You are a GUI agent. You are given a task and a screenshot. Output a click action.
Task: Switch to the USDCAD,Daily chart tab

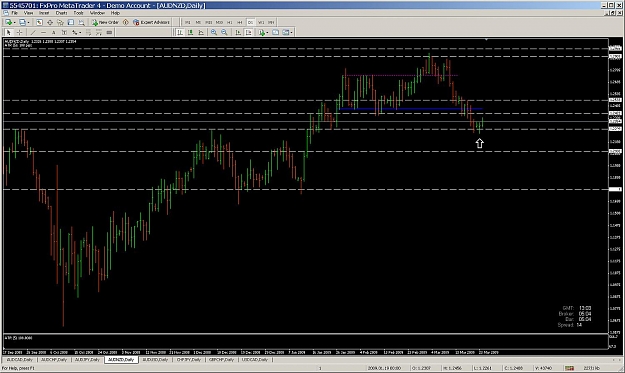coord(255,359)
